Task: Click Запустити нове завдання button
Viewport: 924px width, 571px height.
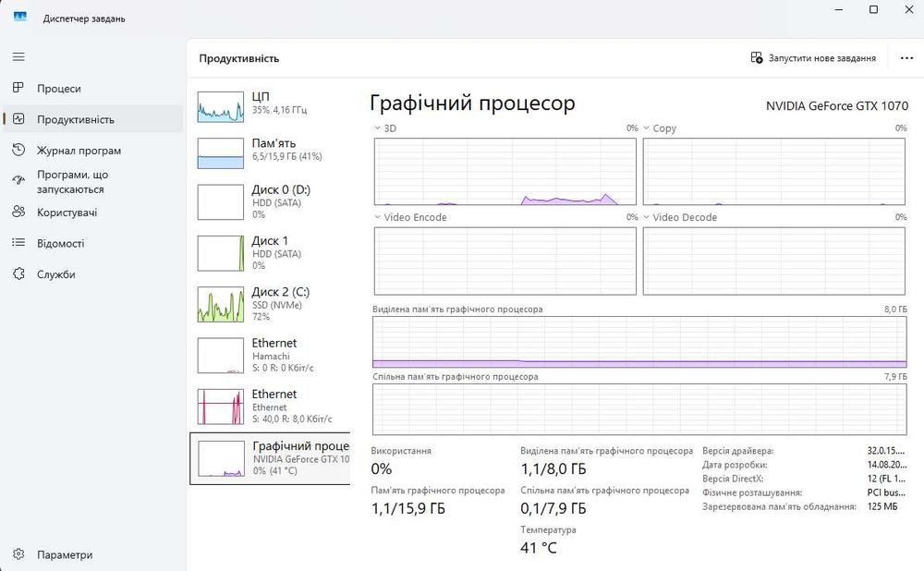Action: click(813, 58)
